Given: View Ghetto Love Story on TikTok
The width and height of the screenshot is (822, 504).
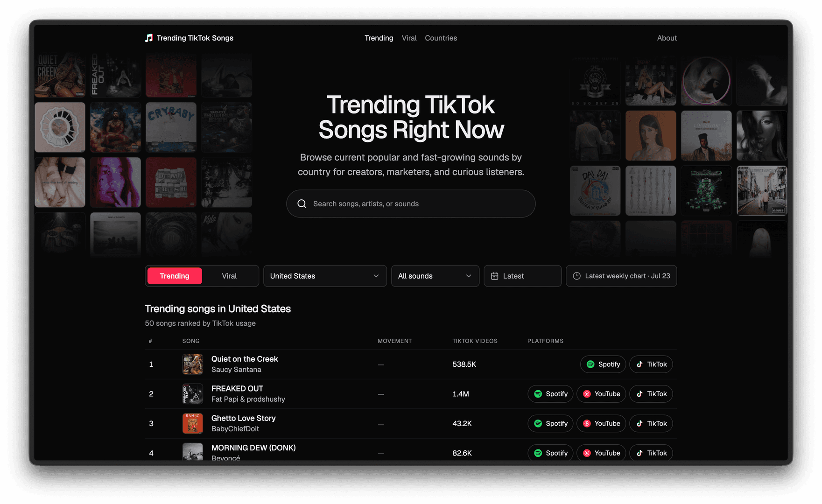Looking at the screenshot, I should [x=651, y=424].
